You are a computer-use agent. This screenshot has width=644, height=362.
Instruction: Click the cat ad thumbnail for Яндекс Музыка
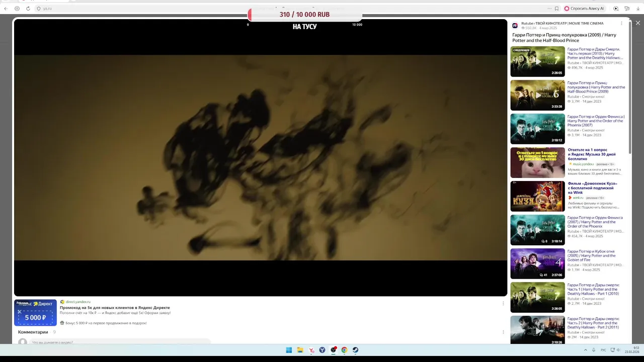[x=537, y=162]
